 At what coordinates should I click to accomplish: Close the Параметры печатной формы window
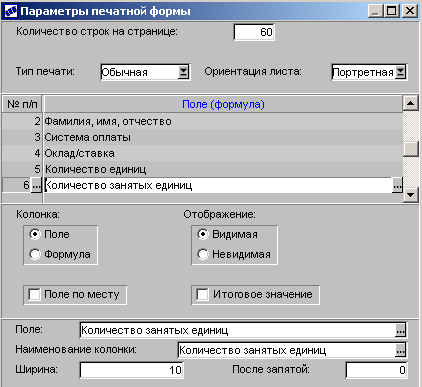[410, 11]
